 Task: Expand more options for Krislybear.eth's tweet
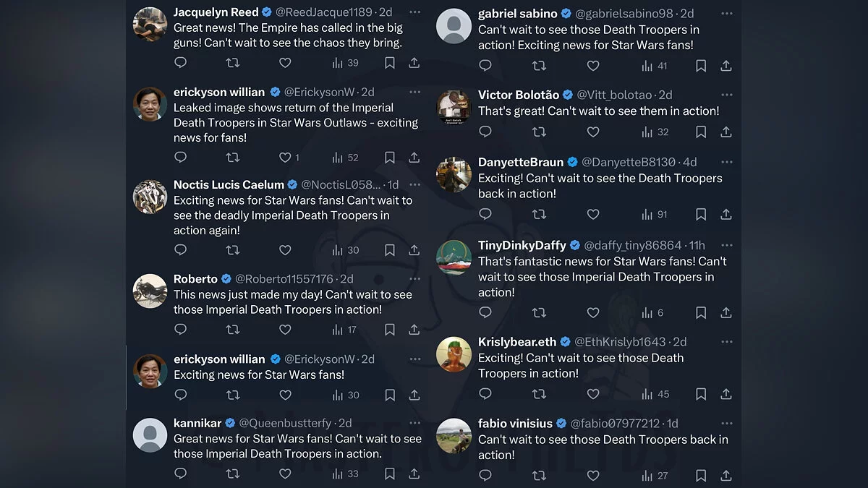726,341
